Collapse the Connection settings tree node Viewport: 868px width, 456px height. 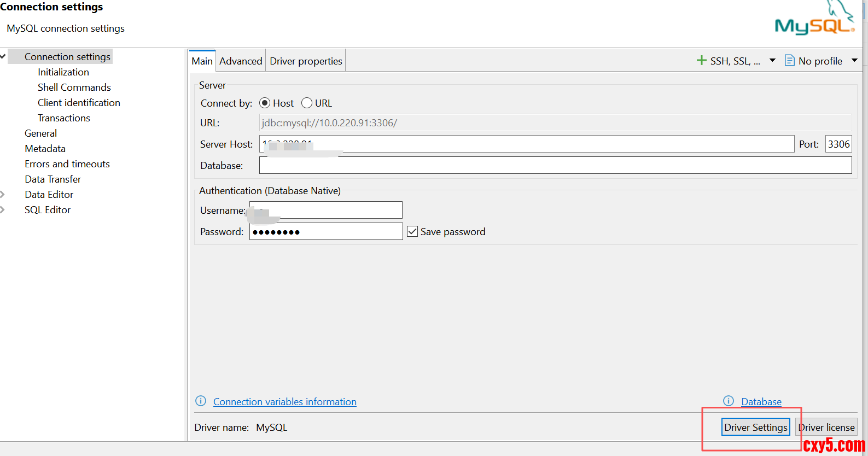tap(3, 56)
